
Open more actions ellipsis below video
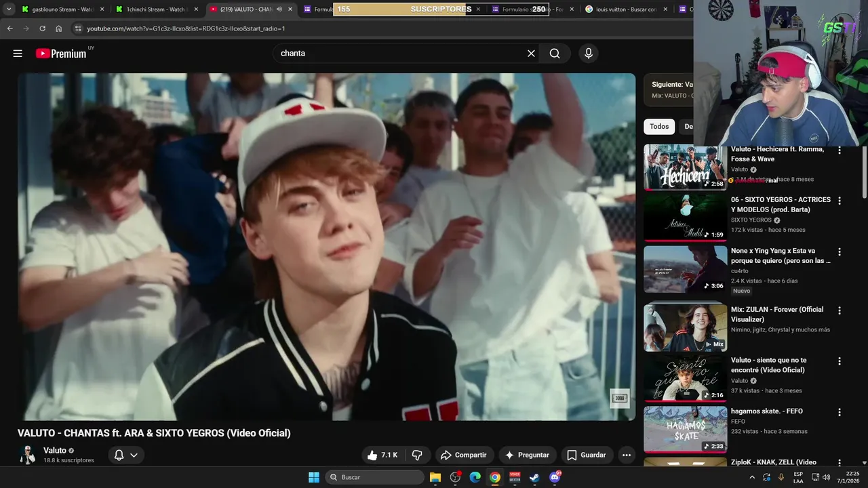click(627, 455)
